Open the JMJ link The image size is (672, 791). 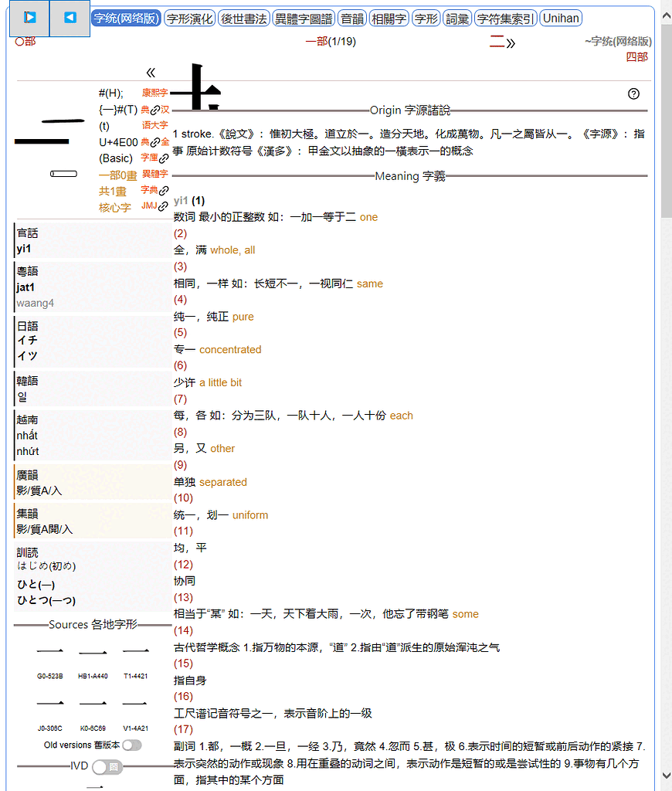coord(149,205)
